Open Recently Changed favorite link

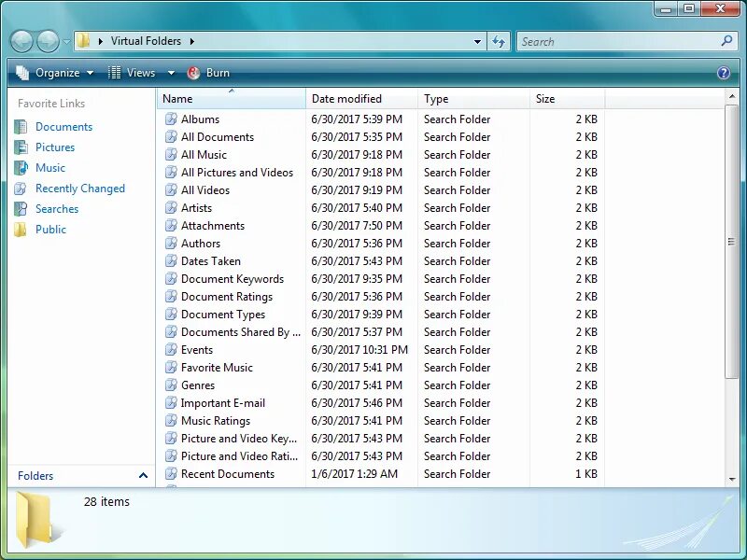point(80,189)
